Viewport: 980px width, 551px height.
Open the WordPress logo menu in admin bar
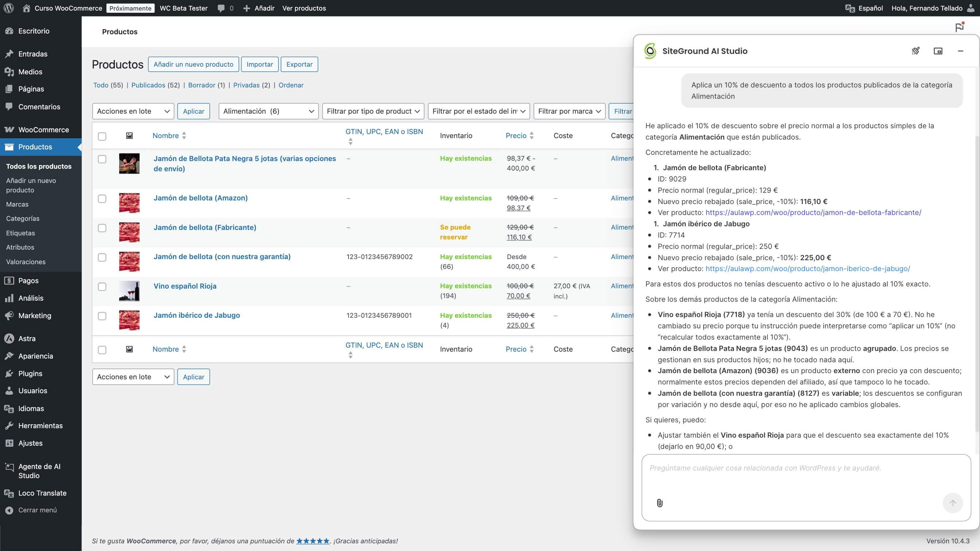tap(8, 8)
